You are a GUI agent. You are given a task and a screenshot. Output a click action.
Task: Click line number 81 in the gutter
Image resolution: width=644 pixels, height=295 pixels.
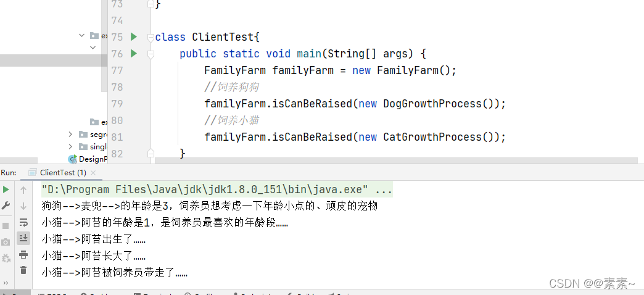(x=117, y=137)
